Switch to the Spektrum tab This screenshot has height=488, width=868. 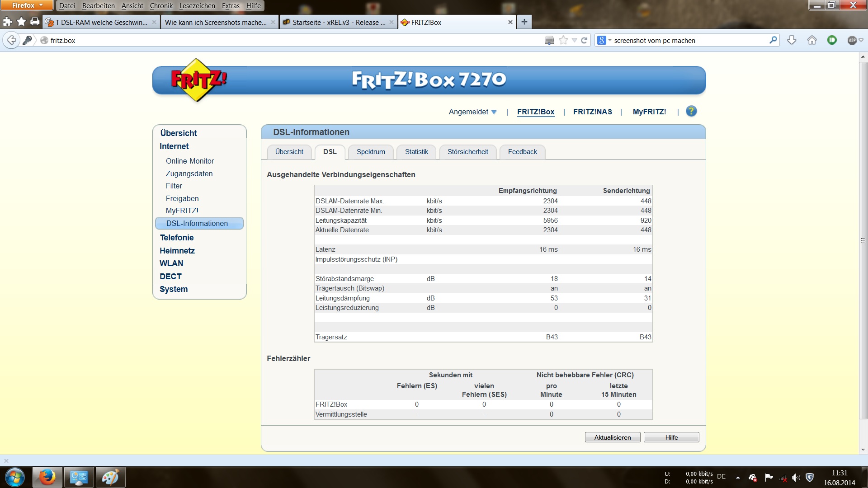[371, 152]
